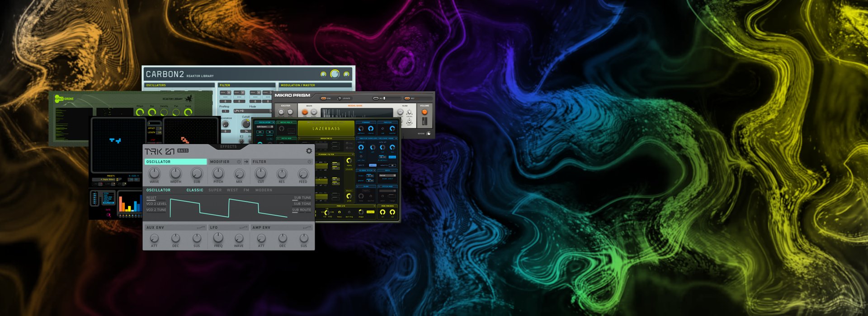Click the AUX ENV envelope shape icon

[201, 228]
